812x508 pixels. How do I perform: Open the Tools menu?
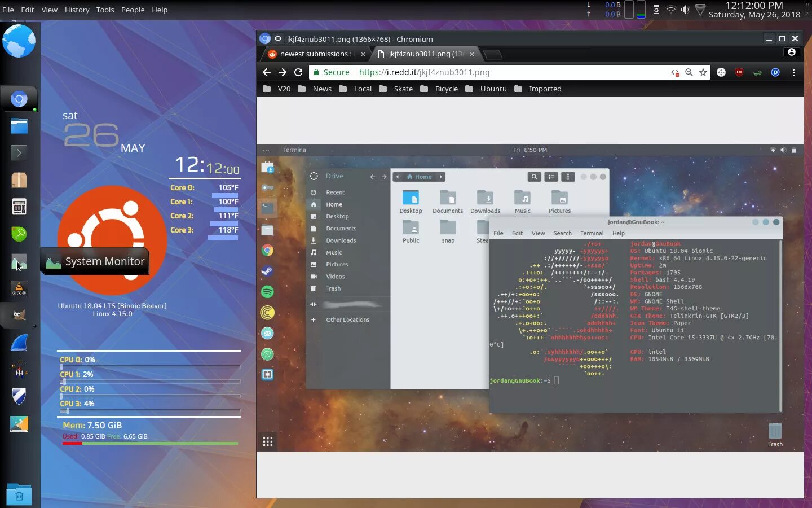(x=105, y=10)
